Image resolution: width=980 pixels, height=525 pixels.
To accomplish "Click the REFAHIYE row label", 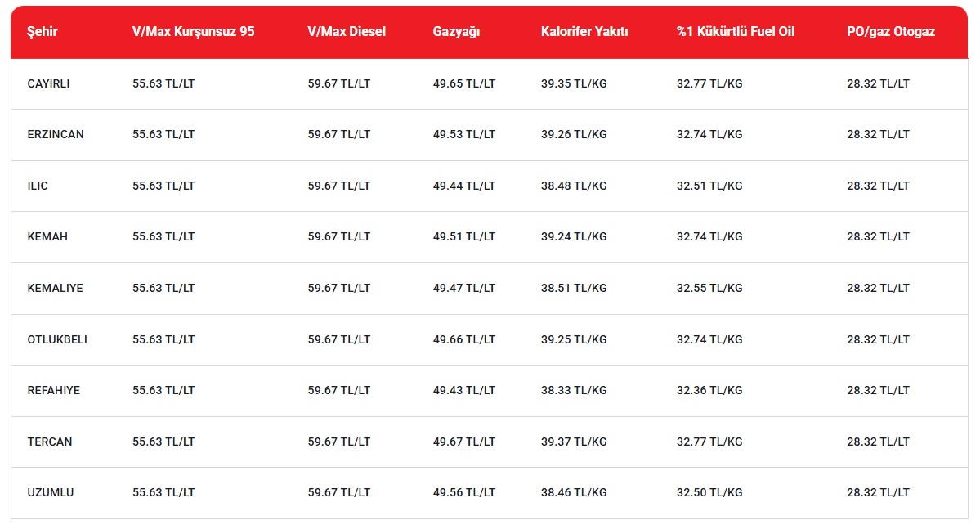I will [54, 390].
